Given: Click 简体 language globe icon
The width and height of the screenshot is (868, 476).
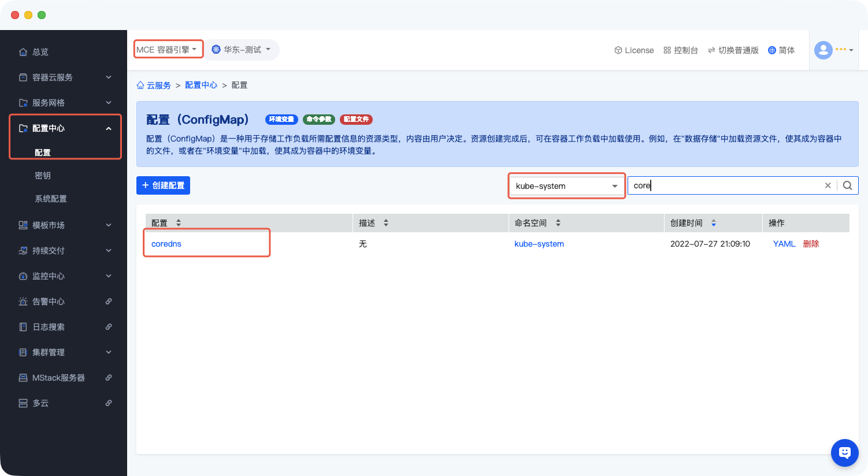Looking at the screenshot, I should (771, 50).
